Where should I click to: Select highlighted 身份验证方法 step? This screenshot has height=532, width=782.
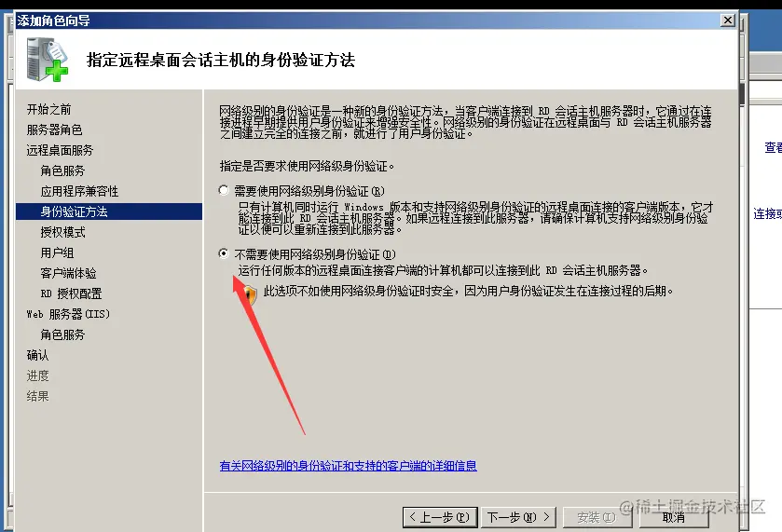click(109, 211)
